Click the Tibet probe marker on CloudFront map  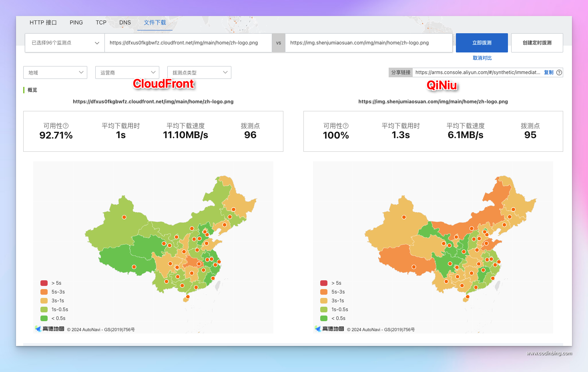point(134,267)
